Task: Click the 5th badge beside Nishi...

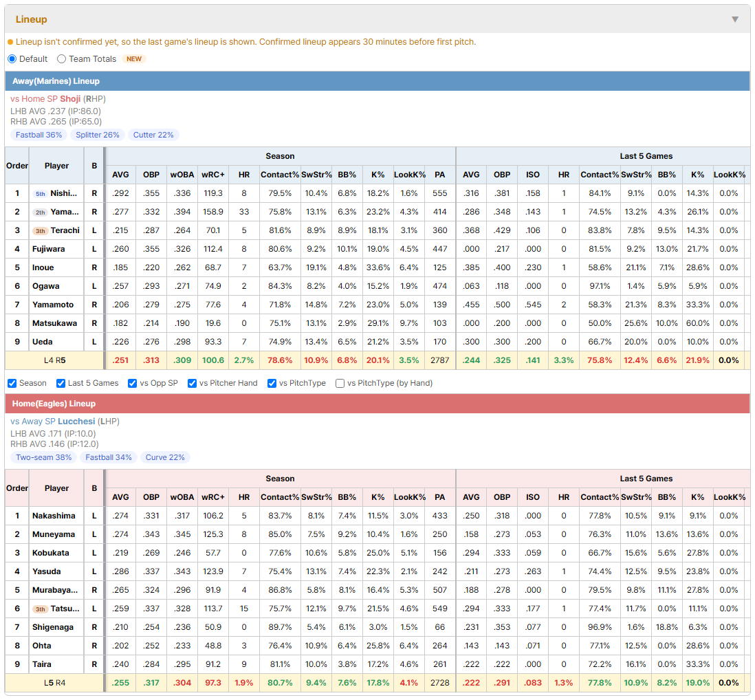Action: pos(41,193)
